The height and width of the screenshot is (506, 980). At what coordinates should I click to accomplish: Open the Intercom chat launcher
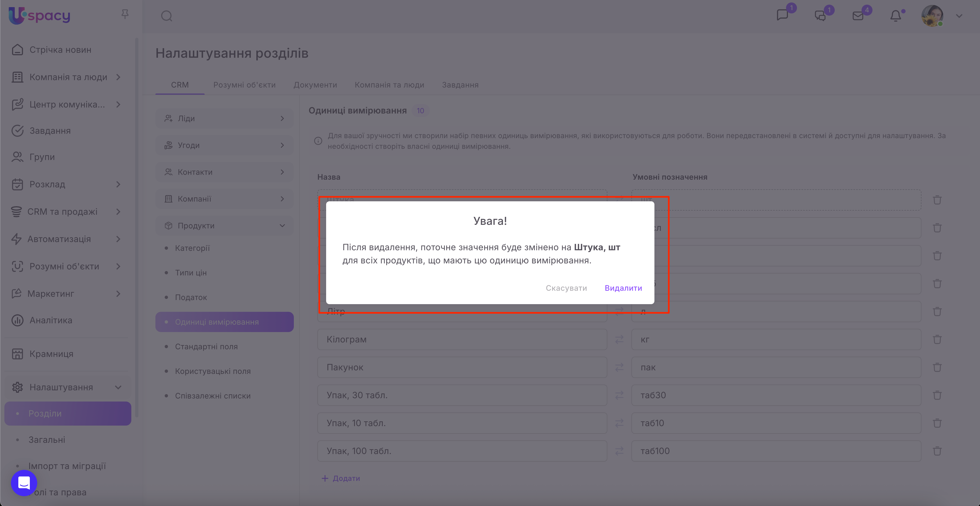[x=24, y=483]
